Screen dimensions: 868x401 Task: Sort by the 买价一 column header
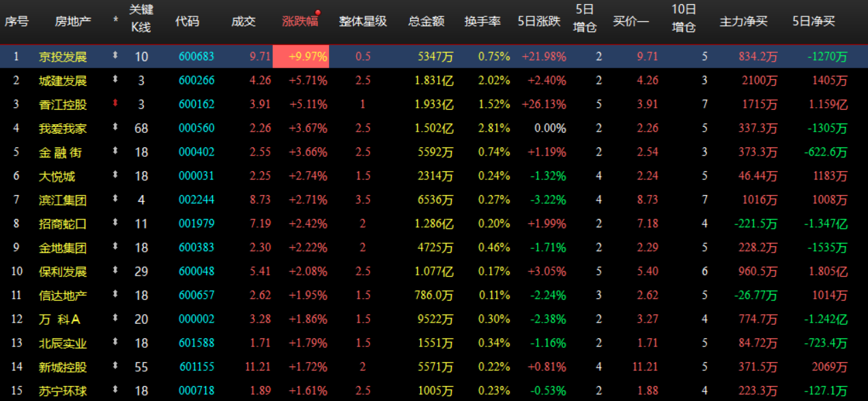(631, 21)
